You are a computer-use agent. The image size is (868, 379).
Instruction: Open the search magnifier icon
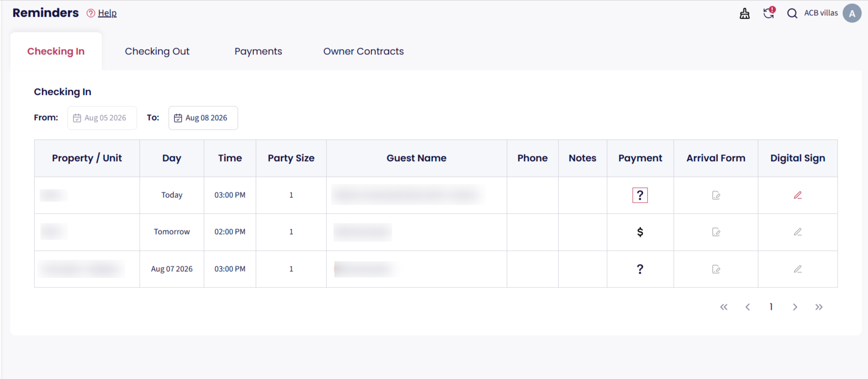pos(792,13)
